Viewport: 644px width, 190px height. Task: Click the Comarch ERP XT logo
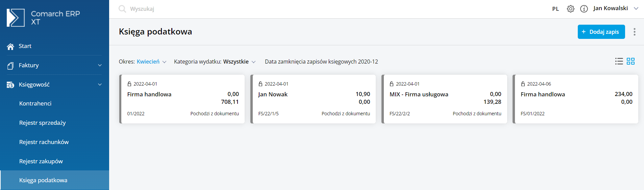43,18
